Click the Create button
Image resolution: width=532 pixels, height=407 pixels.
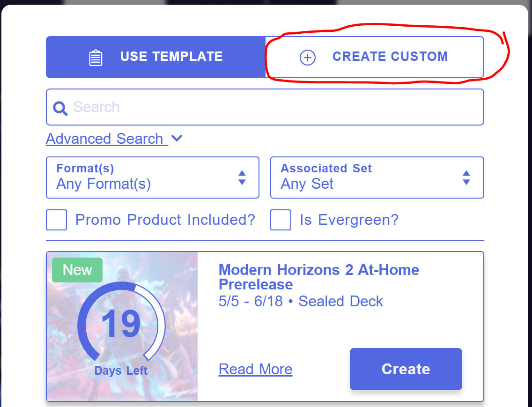406,369
